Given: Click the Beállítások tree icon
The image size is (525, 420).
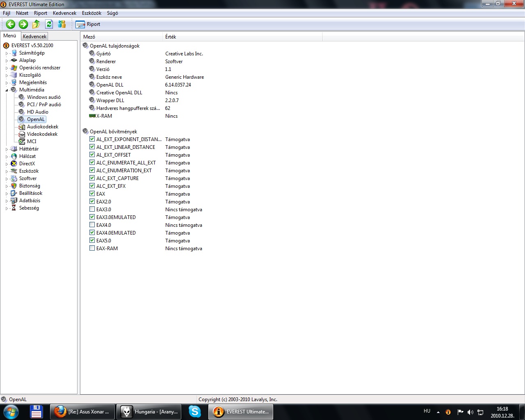Looking at the screenshot, I should pos(14,193).
